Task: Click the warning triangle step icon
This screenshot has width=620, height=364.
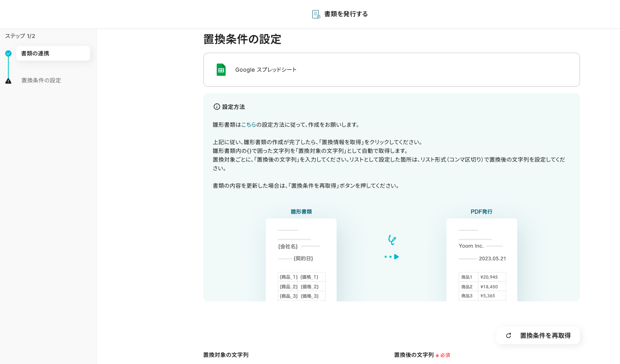Action: pyautogui.click(x=8, y=81)
